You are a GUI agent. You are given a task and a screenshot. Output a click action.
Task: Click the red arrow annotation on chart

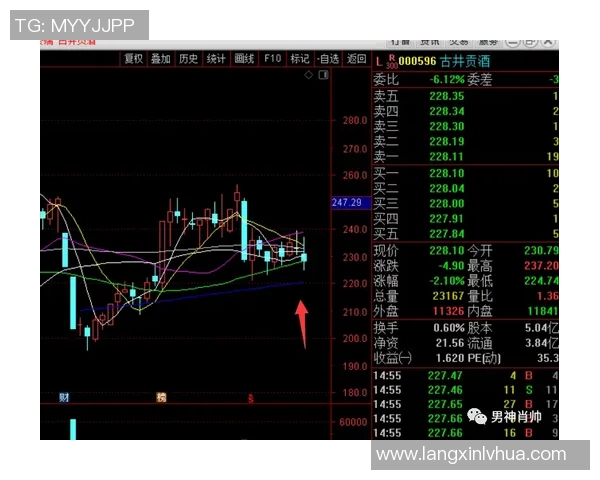coord(302,323)
